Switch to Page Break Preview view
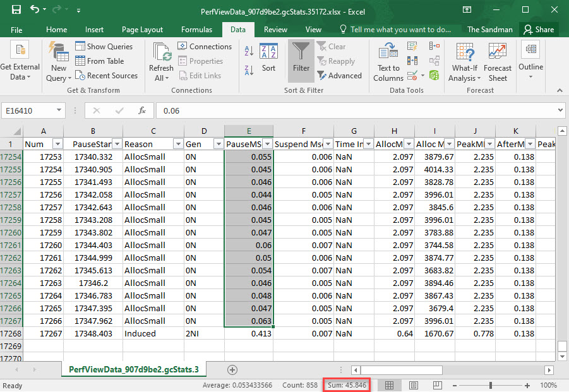 click(436, 385)
